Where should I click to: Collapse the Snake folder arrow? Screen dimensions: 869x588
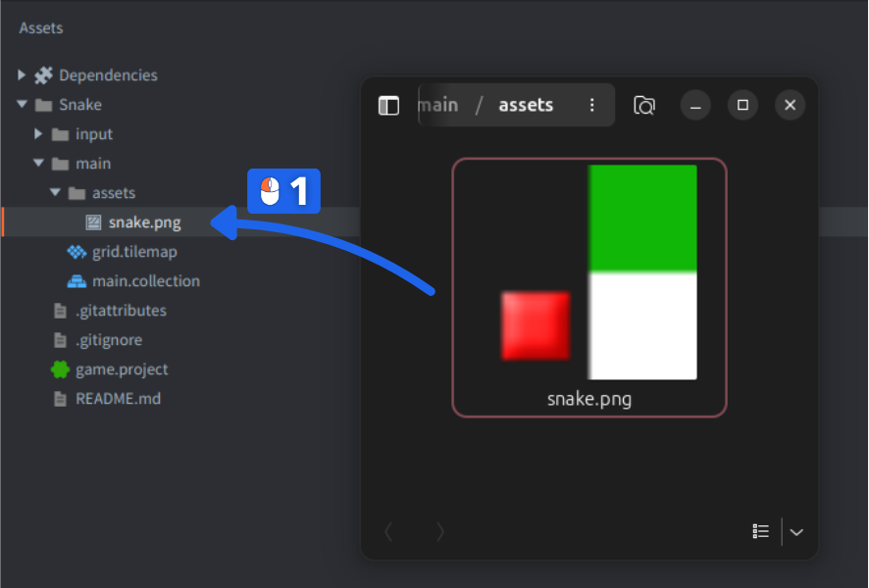(22, 105)
